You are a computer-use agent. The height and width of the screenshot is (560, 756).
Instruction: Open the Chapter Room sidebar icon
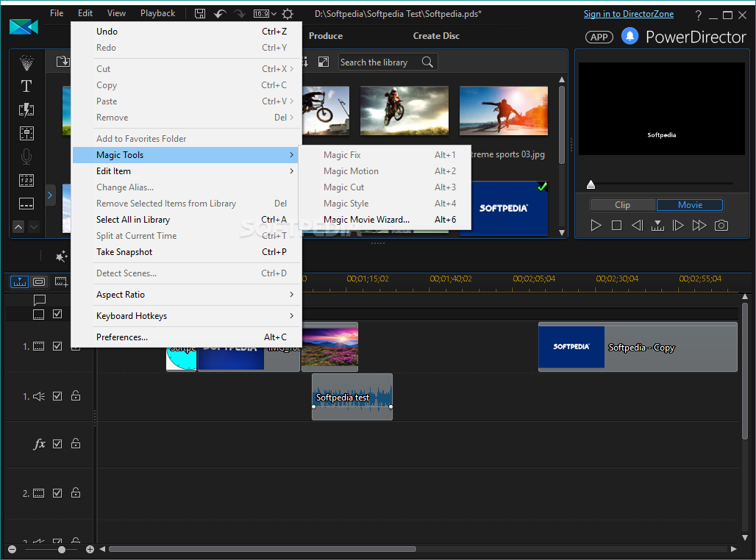pyautogui.click(x=26, y=180)
